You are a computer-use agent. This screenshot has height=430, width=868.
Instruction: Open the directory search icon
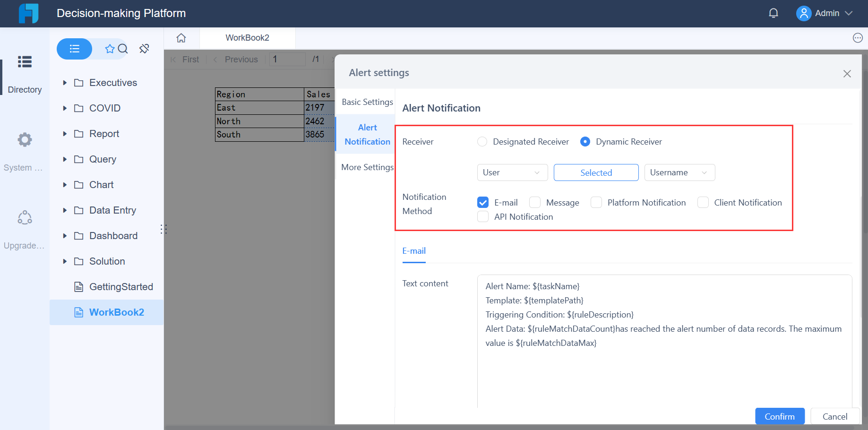point(123,49)
